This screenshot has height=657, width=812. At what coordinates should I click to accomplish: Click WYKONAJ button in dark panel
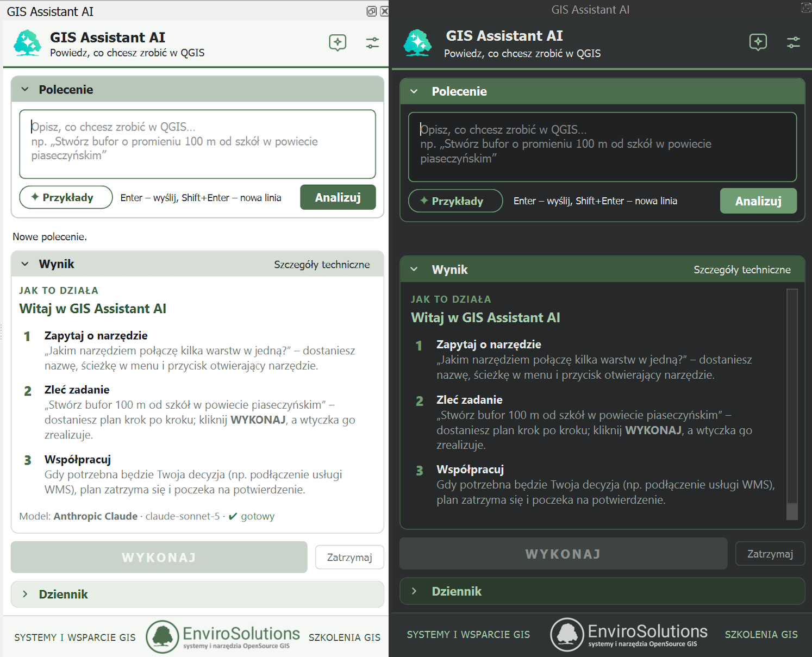click(x=564, y=554)
